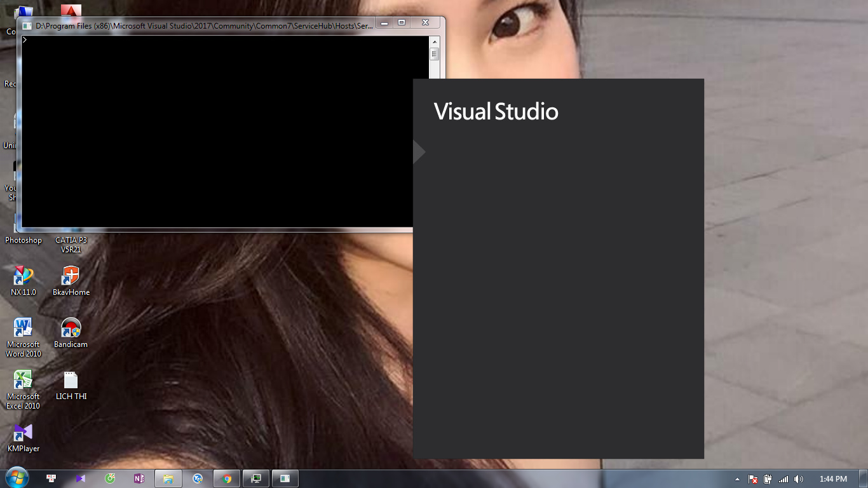
Task: Click the console window title bar path
Action: tap(204, 26)
